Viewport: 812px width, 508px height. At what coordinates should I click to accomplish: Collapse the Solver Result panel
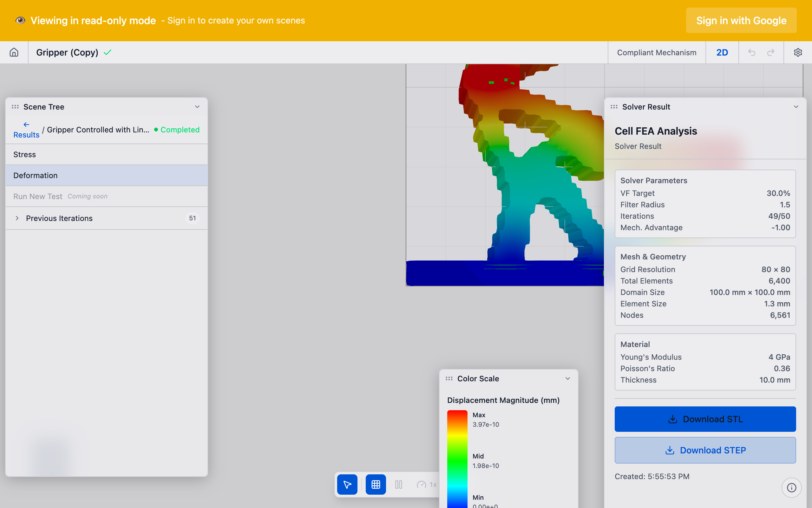click(796, 107)
